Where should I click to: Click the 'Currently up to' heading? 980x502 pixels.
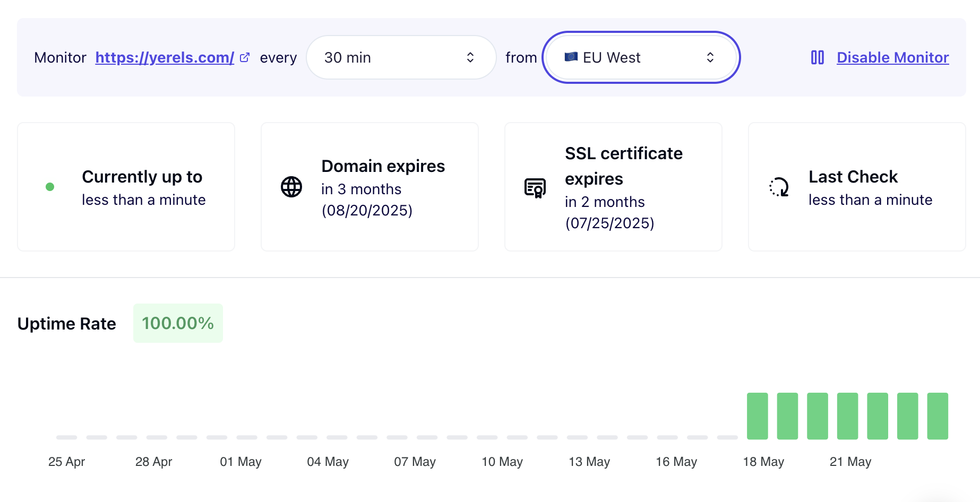[x=142, y=177]
